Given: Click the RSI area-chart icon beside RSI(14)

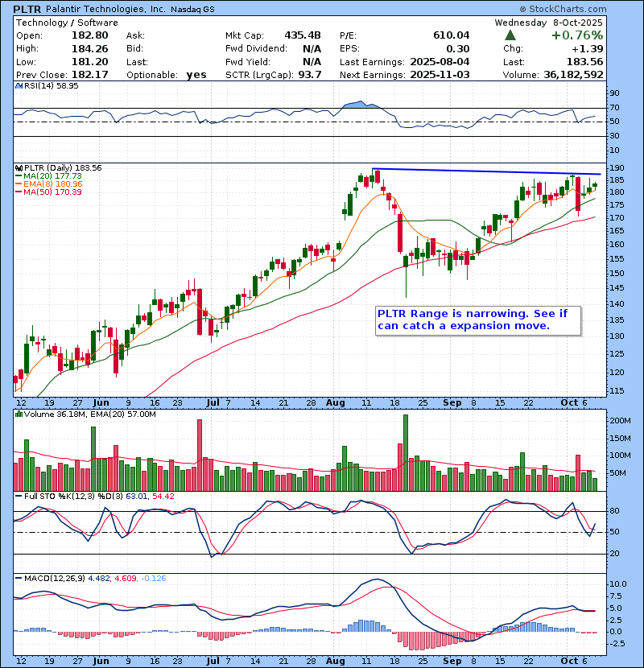Looking at the screenshot, I should (19, 85).
